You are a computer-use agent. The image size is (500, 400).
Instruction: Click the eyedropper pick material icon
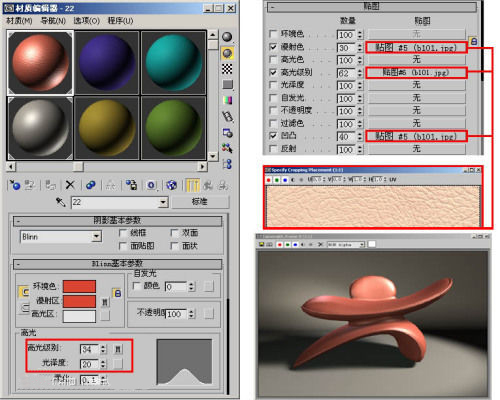tap(60, 202)
